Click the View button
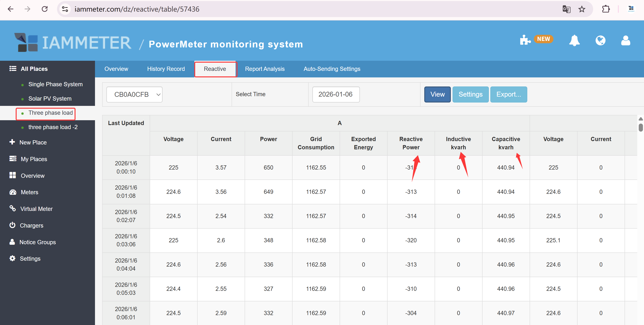This screenshot has height=325, width=644. click(437, 94)
